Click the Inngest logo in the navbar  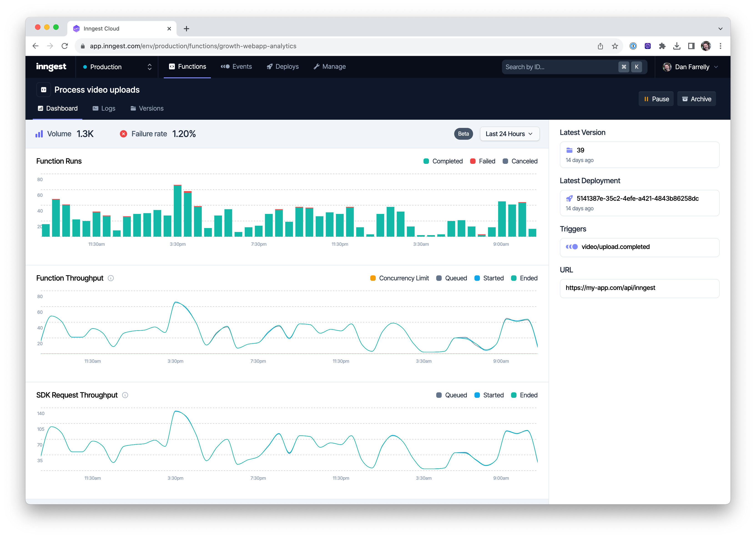(51, 67)
